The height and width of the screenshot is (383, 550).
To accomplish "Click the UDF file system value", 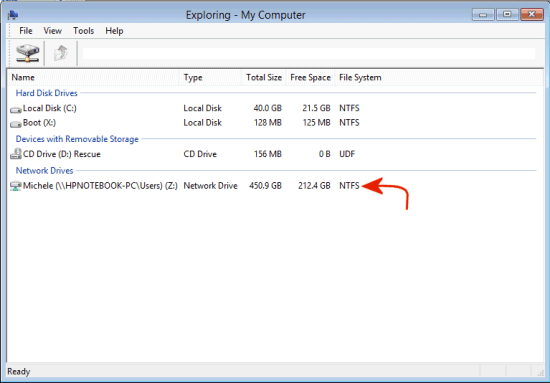I will click(347, 154).
